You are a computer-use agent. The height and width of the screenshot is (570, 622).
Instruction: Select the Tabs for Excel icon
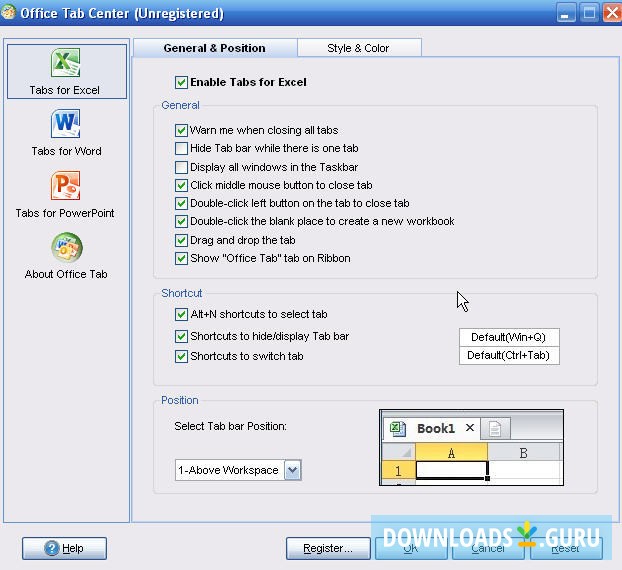point(66,63)
